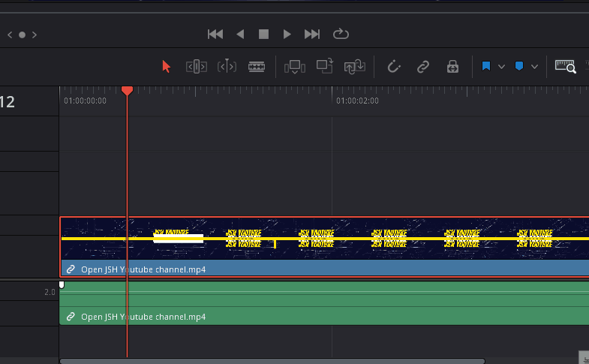This screenshot has height=364, width=589.
Task: Toggle timeline Snapping magnet
Action: 394,67
